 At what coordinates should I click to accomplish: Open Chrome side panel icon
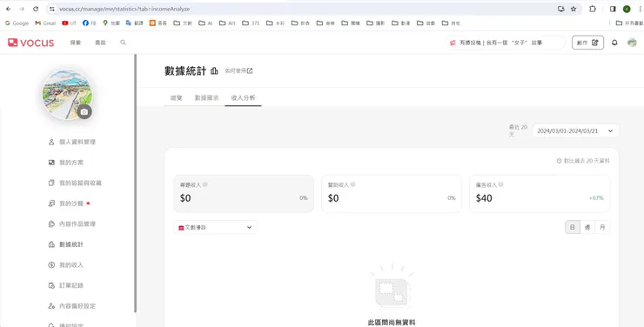[x=613, y=9]
